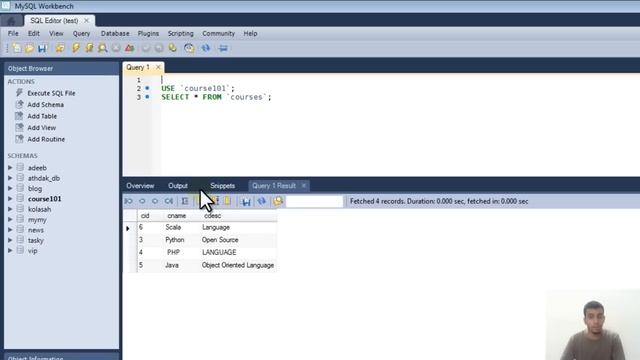Switch to the Output tab
This screenshot has width=640, height=360.
click(x=178, y=186)
